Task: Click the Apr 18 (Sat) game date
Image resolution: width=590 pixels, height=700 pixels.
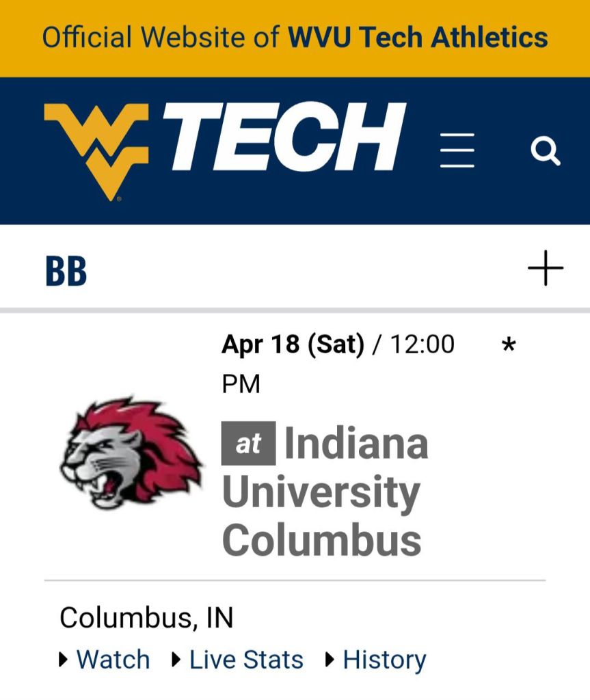Action: click(293, 344)
